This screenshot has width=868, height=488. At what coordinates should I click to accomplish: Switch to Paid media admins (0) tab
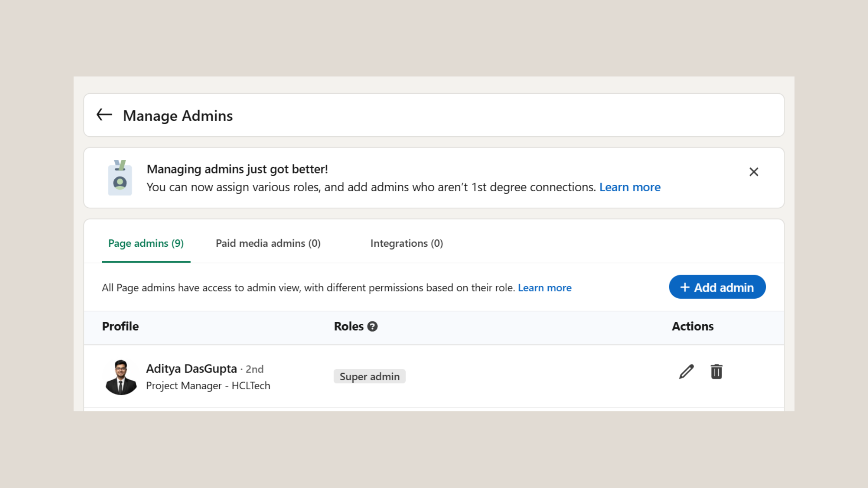268,243
